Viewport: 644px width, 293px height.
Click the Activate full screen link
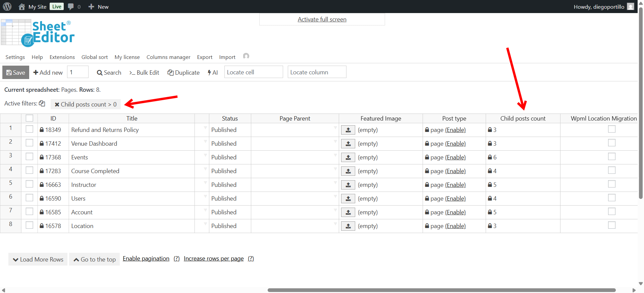tap(322, 19)
